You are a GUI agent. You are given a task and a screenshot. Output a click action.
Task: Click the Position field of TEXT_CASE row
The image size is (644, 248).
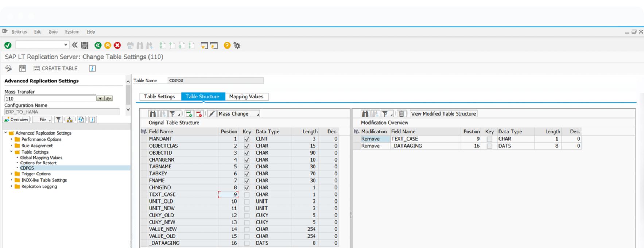click(228, 195)
